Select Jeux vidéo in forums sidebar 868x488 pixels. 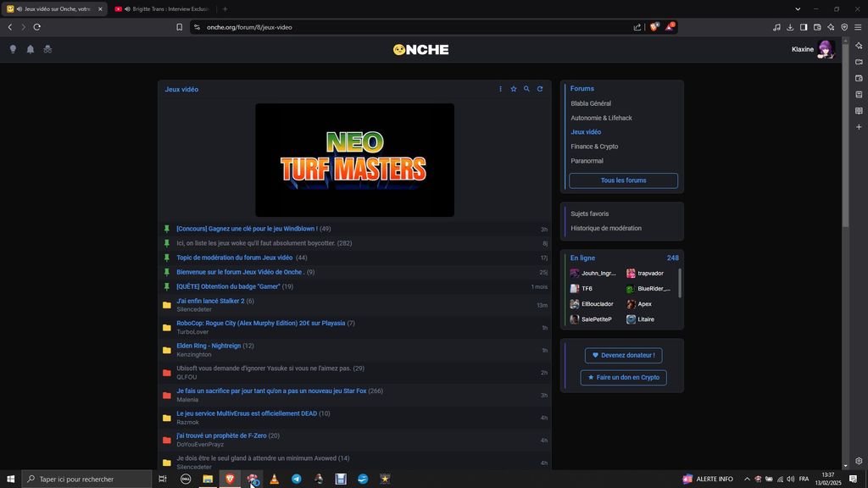pos(586,132)
